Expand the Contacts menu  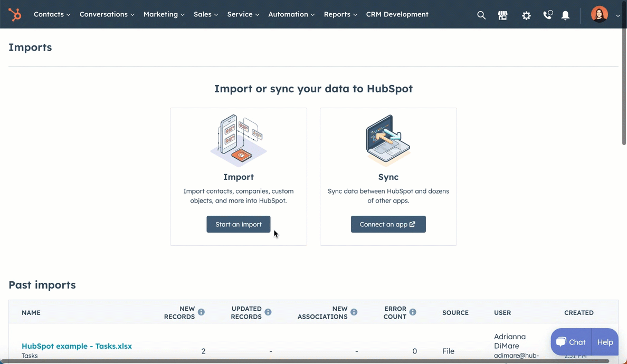52,14
